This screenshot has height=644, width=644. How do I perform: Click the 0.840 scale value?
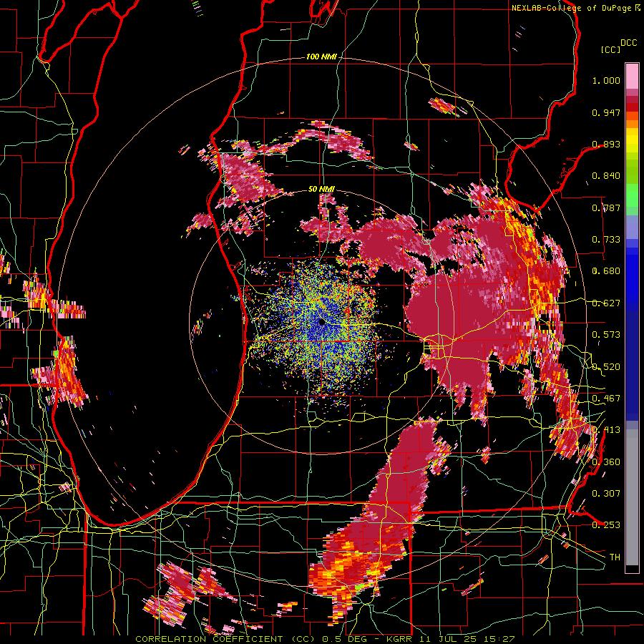click(606, 176)
